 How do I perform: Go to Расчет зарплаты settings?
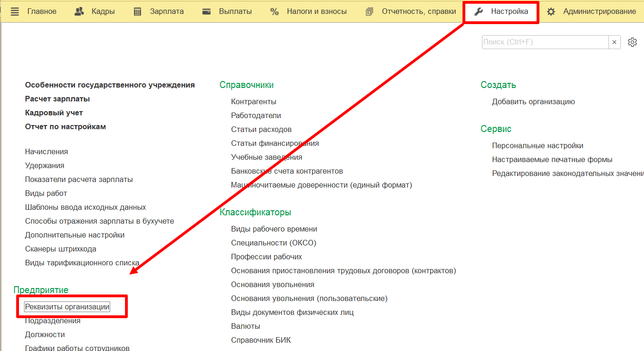[57, 99]
